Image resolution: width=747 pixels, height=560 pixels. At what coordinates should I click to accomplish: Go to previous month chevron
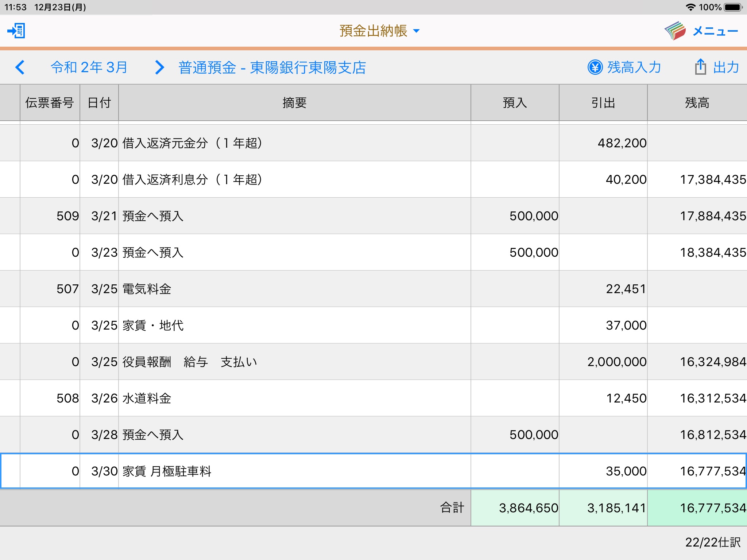[20, 67]
